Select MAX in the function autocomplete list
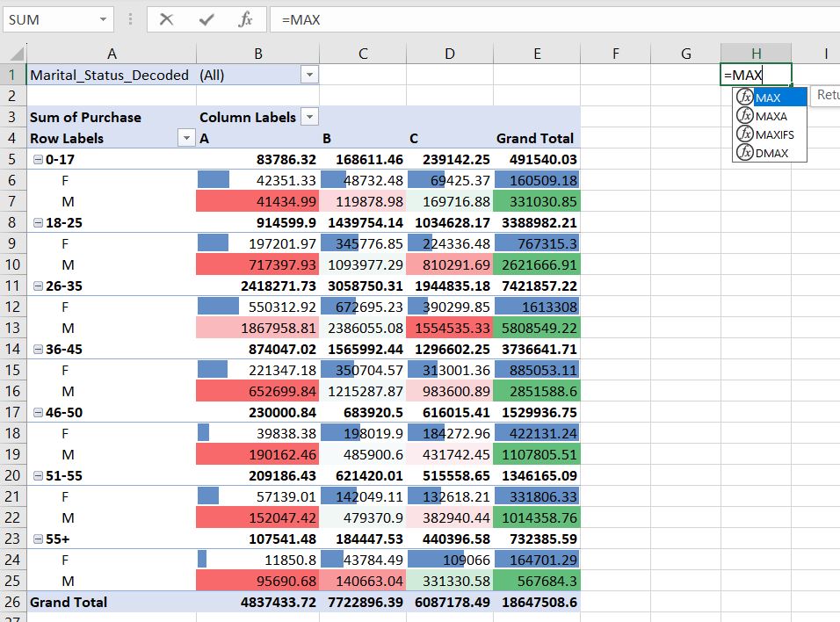Image resolution: width=840 pixels, height=622 pixels. pos(769,97)
